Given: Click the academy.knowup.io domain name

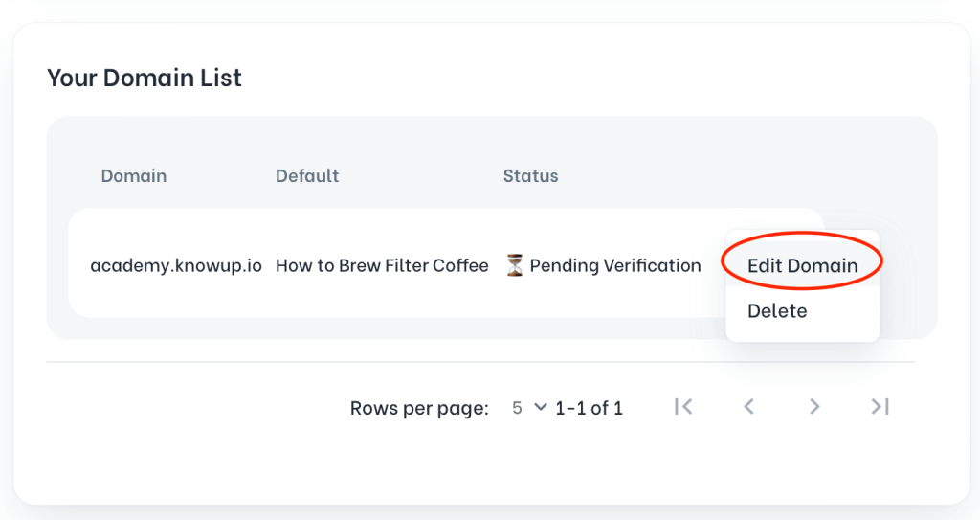Looking at the screenshot, I should tap(176, 265).
